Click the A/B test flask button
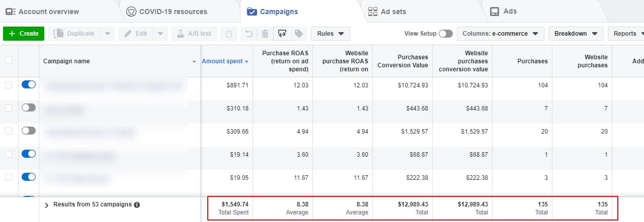The image size is (644, 222). tap(194, 34)
